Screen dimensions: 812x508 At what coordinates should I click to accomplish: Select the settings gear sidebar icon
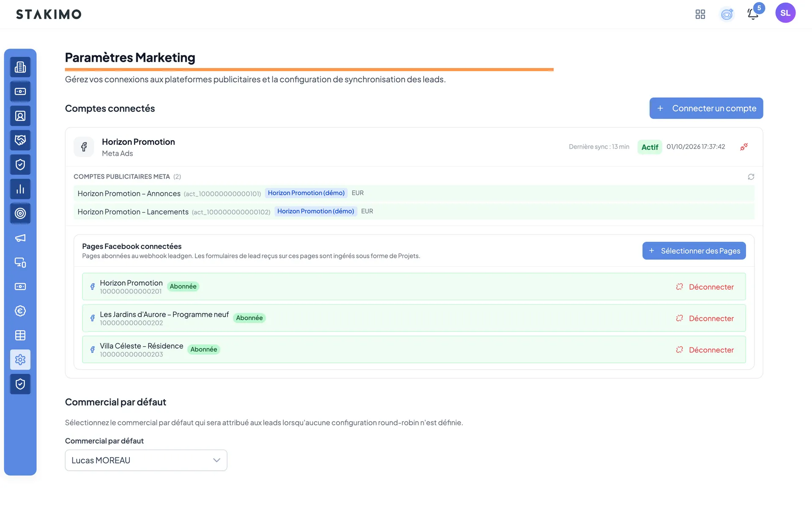tap(20, 360)
